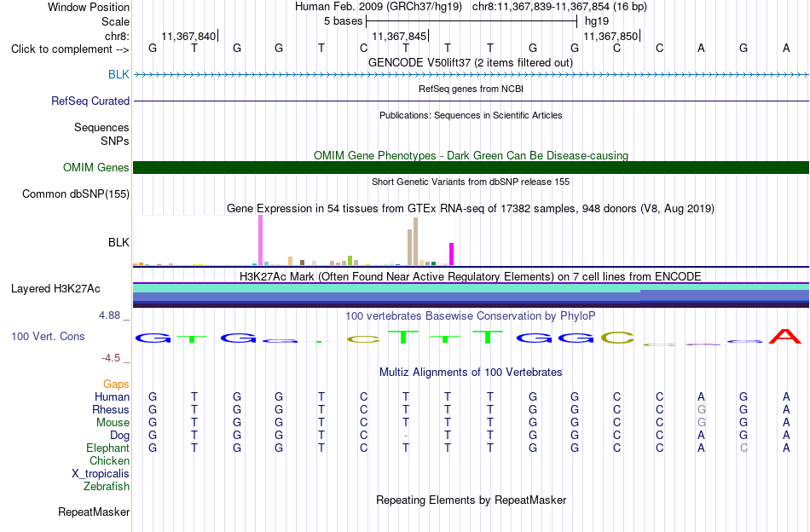
Task: Click the Scale label
Action: pyautogui.click(x=116, y=21)
